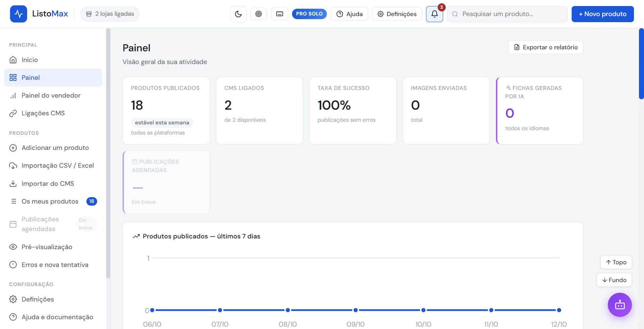Click the Os meus produtos list icon
The image size is (644, 329).
tap(14, 201)
